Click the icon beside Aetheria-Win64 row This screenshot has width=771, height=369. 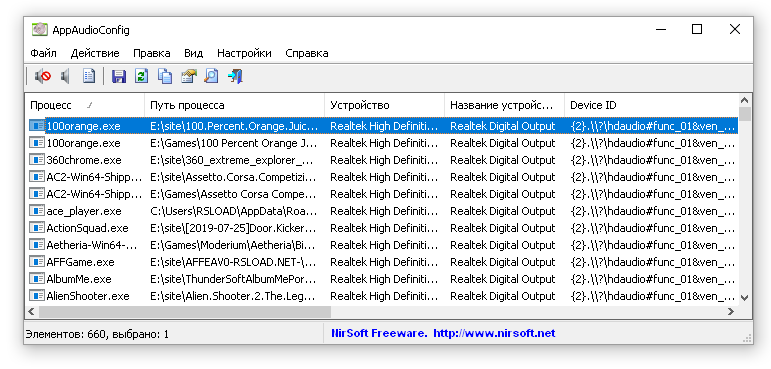[x=37, y=245]
